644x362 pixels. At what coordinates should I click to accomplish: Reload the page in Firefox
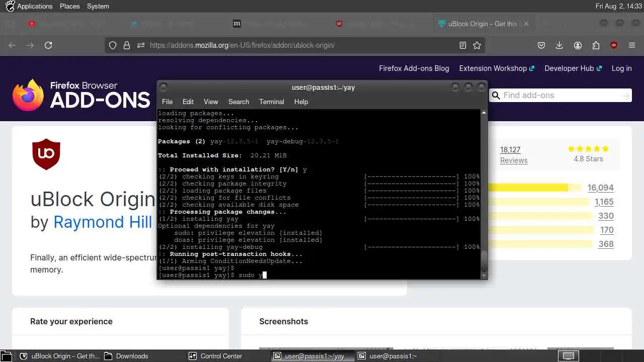tap(48, 45)
